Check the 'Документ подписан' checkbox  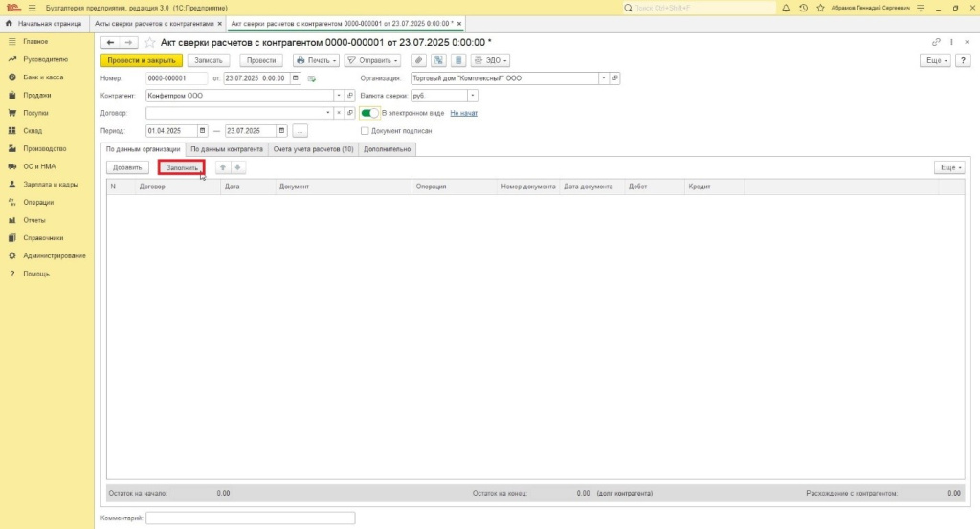pyautogui.click(x=365, y=130)
